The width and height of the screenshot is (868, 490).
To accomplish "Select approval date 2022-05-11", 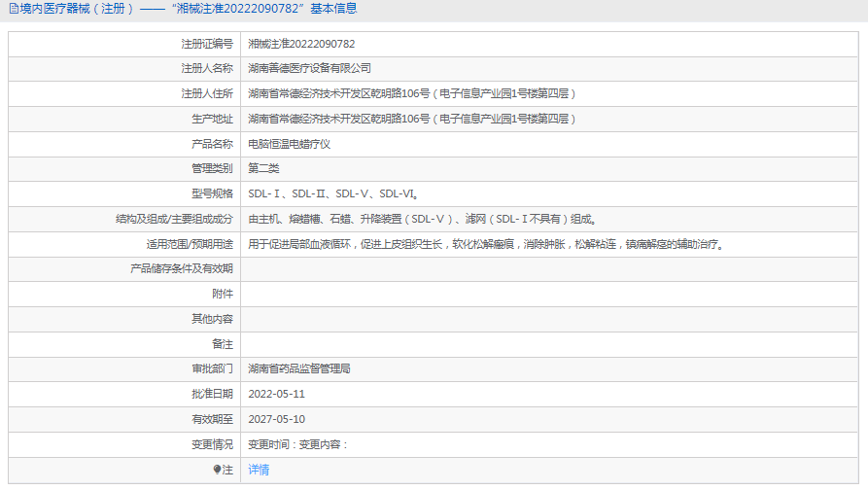I will click(x=276, y=394).
